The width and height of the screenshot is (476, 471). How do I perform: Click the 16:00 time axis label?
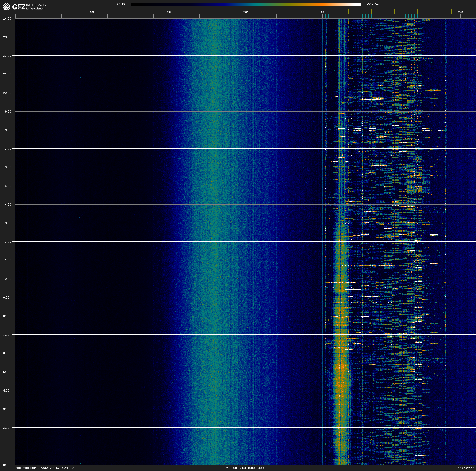click(7, 167)
